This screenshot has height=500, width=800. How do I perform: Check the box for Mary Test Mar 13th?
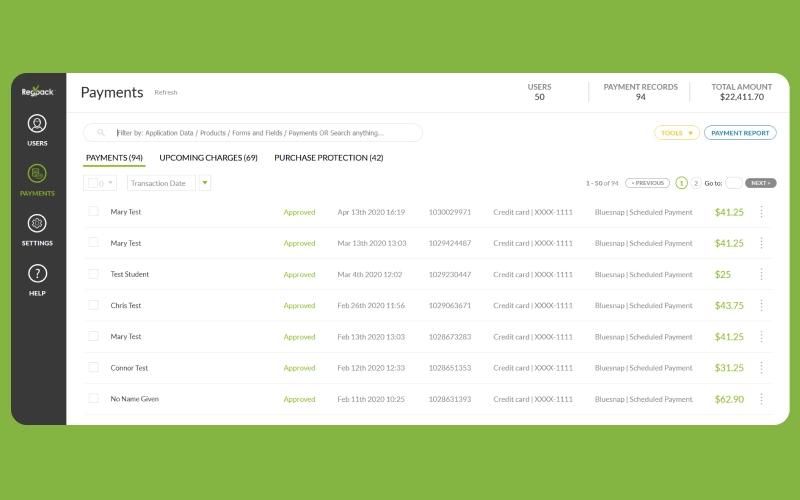click(93, 242)
